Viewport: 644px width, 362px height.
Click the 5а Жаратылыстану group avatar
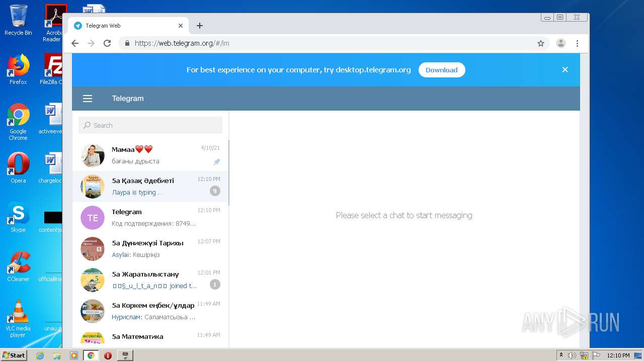click(x=93, y=280)
